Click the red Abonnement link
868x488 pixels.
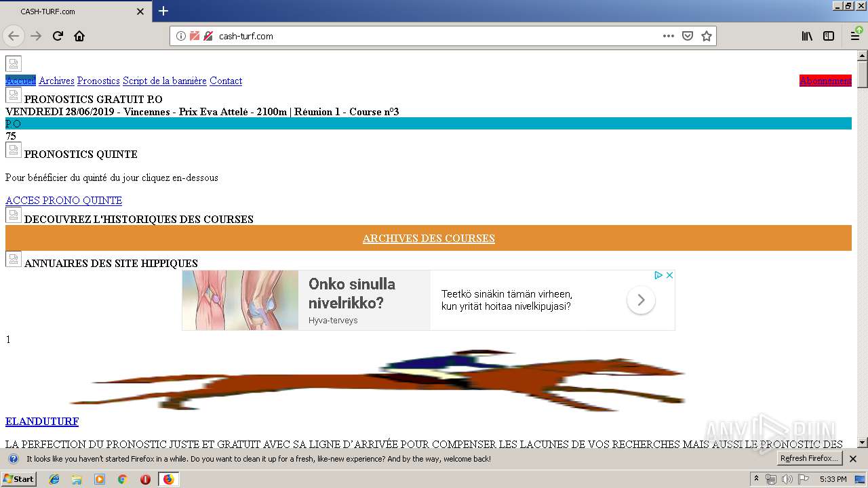click(825, 81)
